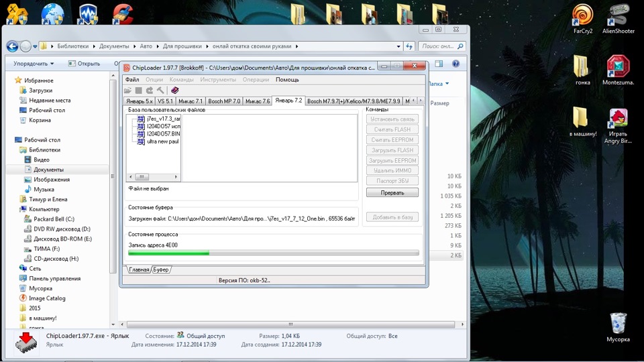Image resolution: width=644 pixels, height=362 pixels.
Task: Open the help book icon in ChipLoader toolbar
Action: 175,90
